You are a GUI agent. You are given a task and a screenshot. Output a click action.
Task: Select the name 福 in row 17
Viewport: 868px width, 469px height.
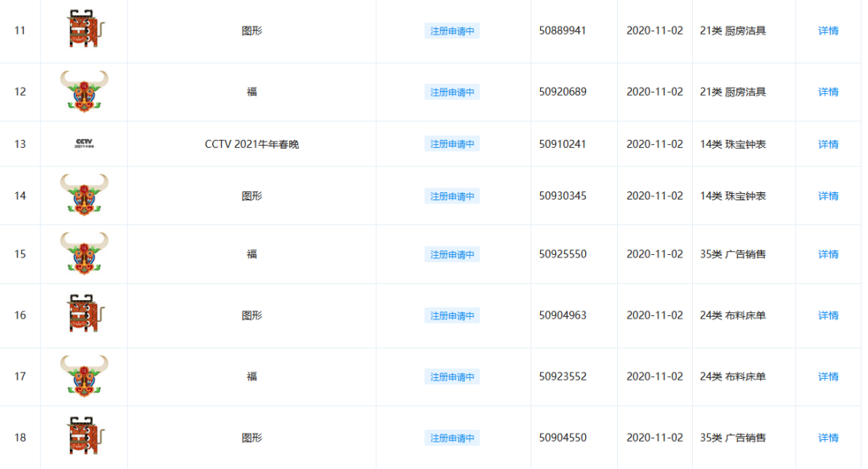click(252, 376)
